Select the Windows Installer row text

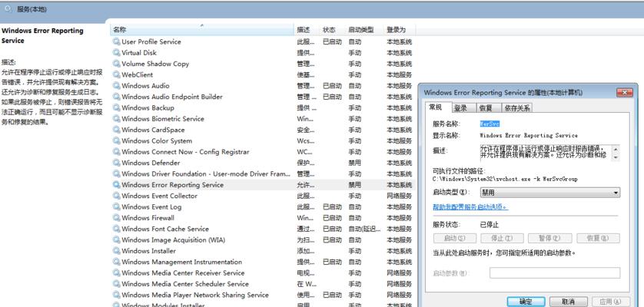[148, 251]
